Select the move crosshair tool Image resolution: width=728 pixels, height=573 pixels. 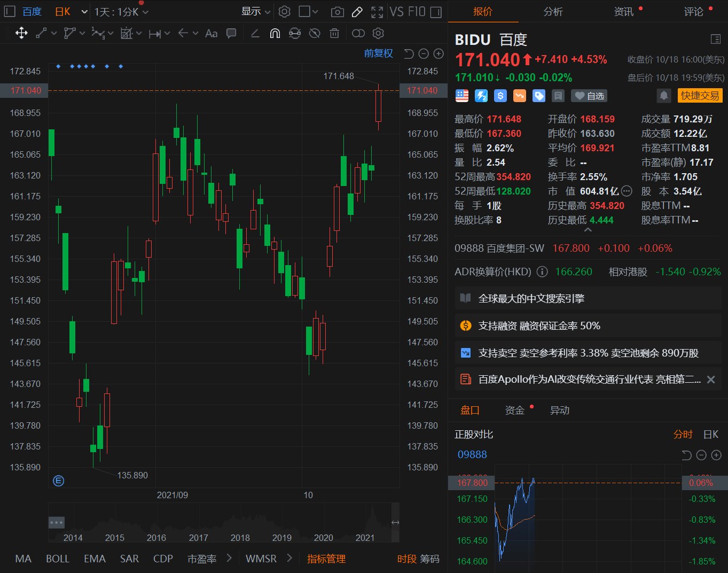pos(21,33)
